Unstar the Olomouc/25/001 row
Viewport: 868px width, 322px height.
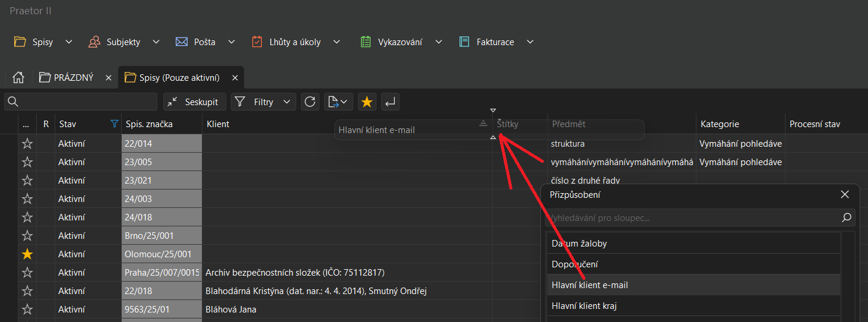(x=27, y=254)
